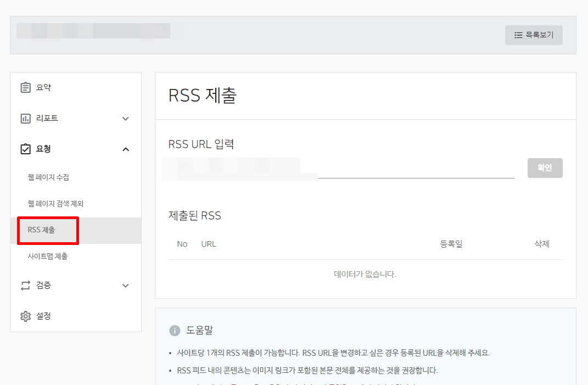Expand the 검증 section chevron
This screenshot has width=588, height=385.
126,285
